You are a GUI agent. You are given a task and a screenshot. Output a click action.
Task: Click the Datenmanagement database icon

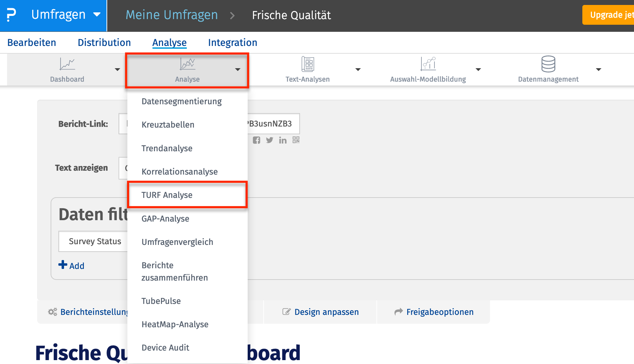pos(548,64)
